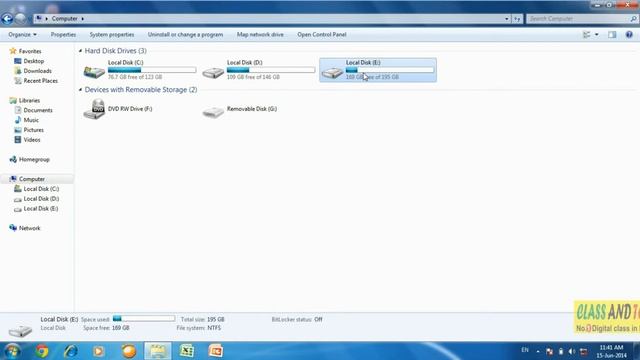
Task: Click the Favorites star icon
Action: click(x=13, y=51)
